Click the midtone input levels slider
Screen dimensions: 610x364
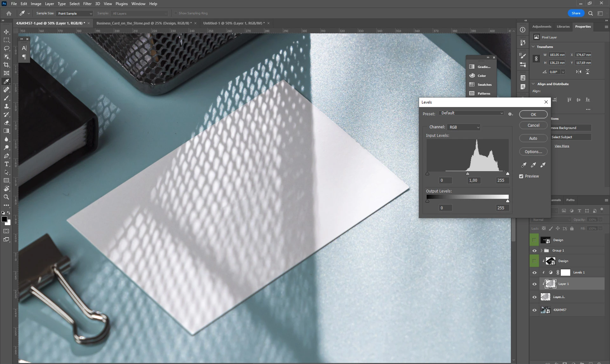tap(467, 174)
